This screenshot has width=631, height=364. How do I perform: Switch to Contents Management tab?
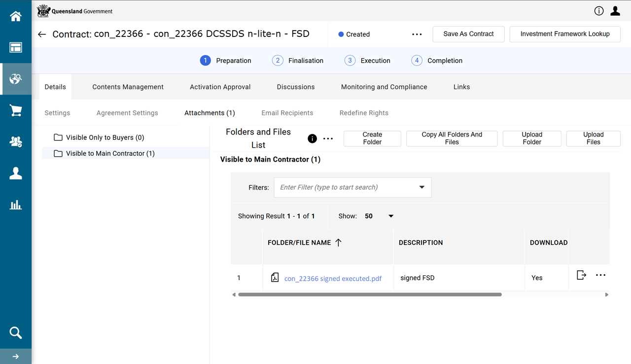(128, 87)
